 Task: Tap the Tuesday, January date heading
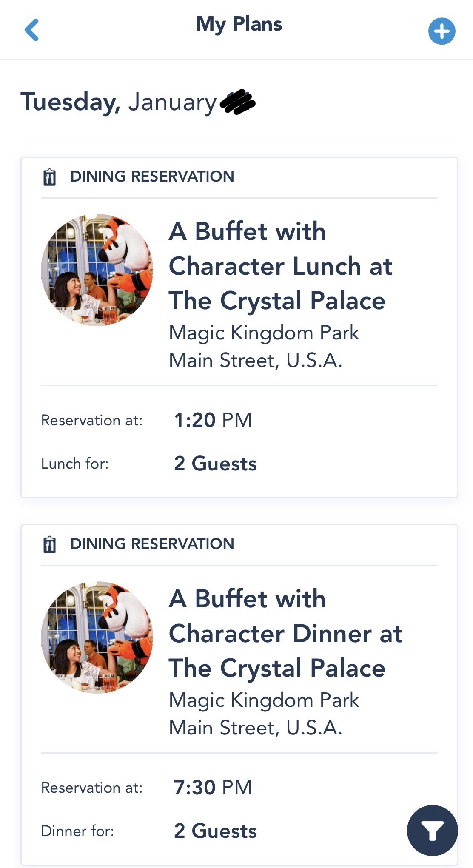[x=119, y=102]
